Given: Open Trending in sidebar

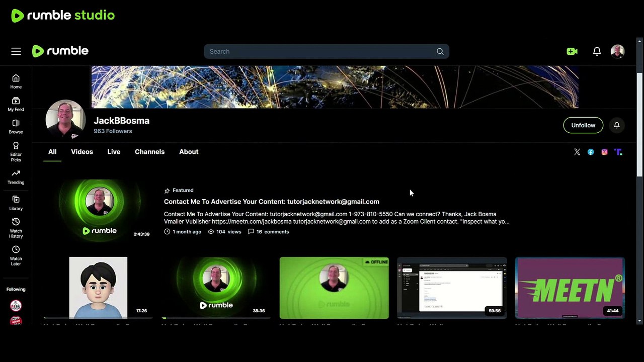Looking at the screenshot, I should tap(16, 177).
